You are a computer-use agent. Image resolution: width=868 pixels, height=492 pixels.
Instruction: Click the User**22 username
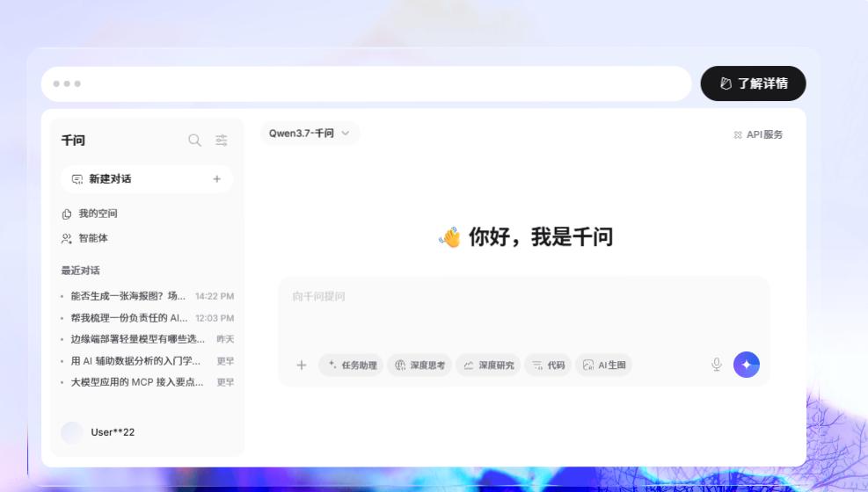[113, 432]
